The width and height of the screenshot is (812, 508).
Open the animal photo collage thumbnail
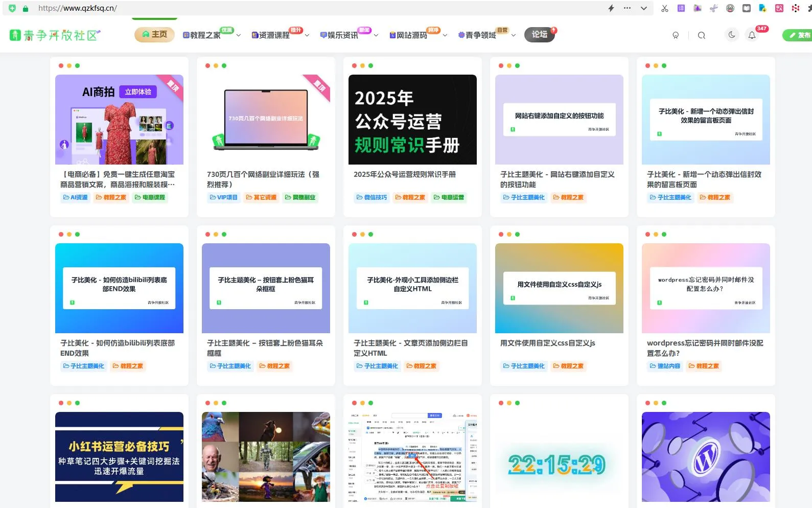coord(266,457)
